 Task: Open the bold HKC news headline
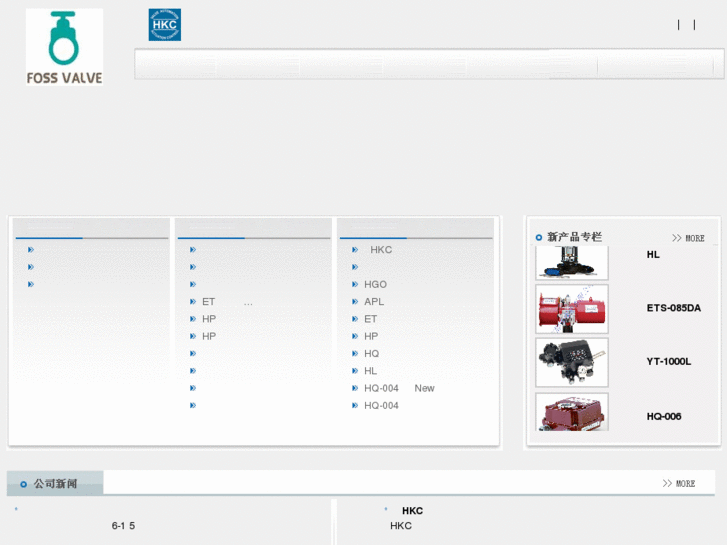[x=412, y=511]
